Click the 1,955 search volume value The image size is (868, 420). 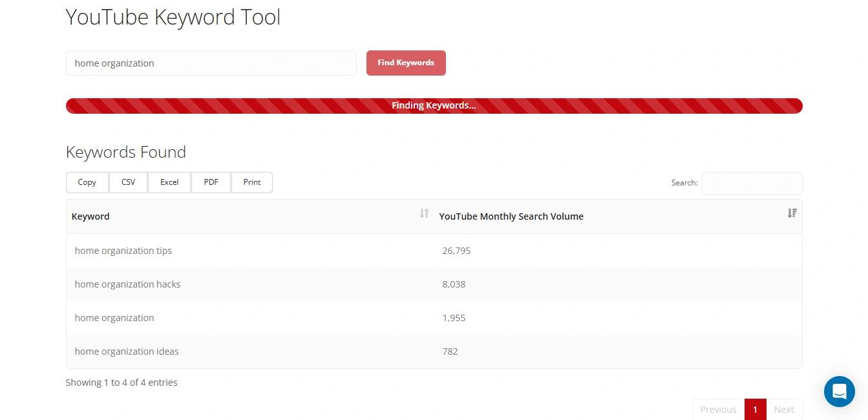[454, 318]
